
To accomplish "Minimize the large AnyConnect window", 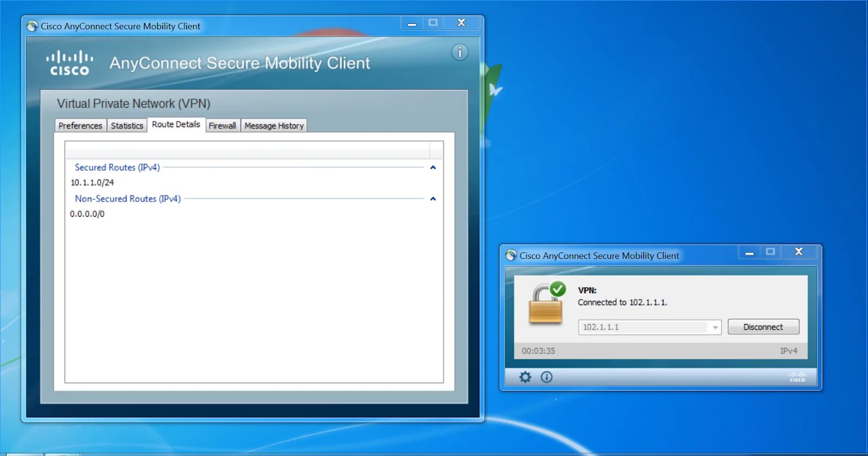I will click(412, 23).
